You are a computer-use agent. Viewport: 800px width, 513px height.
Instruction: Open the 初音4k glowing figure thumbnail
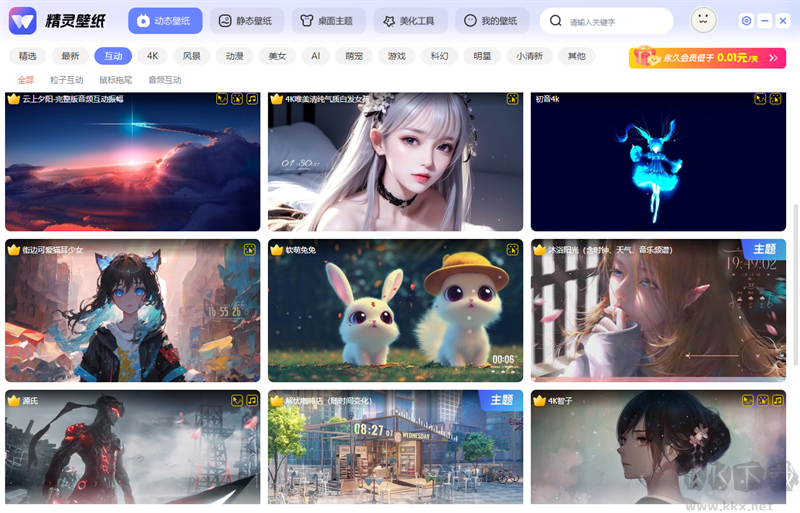click(x=658, y=161)
